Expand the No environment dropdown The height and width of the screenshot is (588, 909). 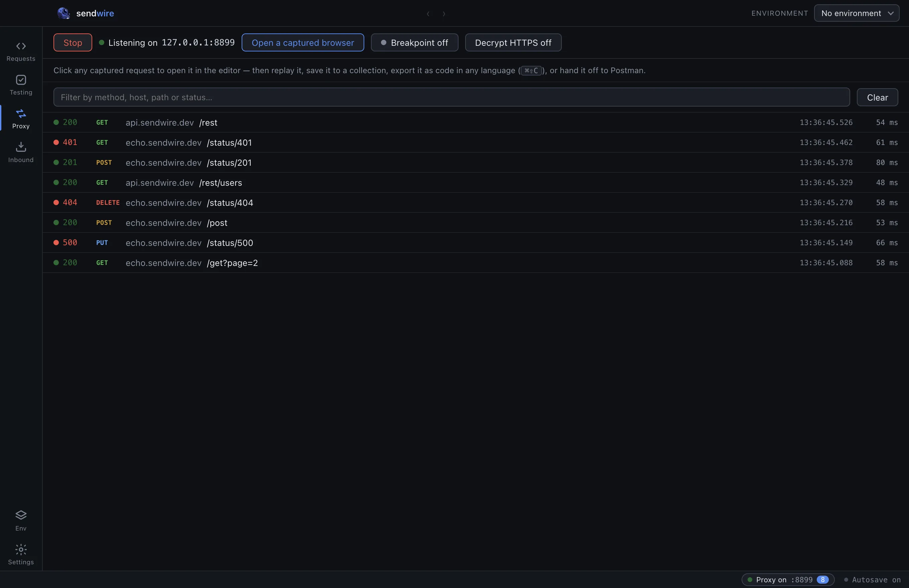pos(856,13)
